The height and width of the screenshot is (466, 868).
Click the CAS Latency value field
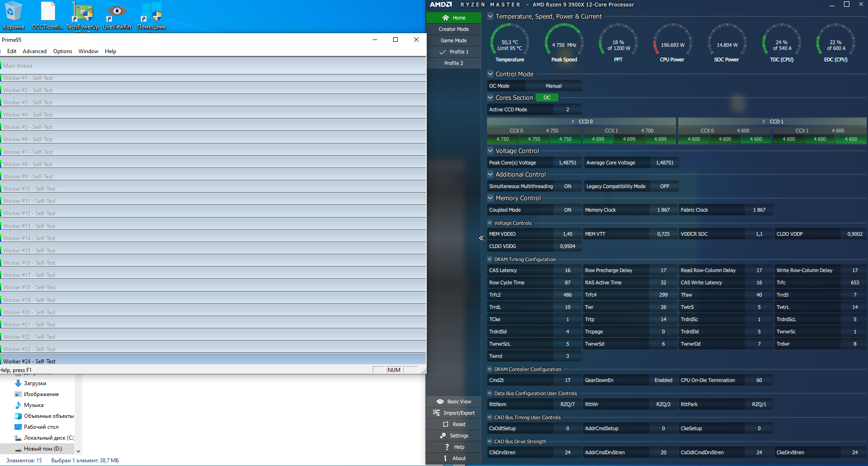(567, 270)
